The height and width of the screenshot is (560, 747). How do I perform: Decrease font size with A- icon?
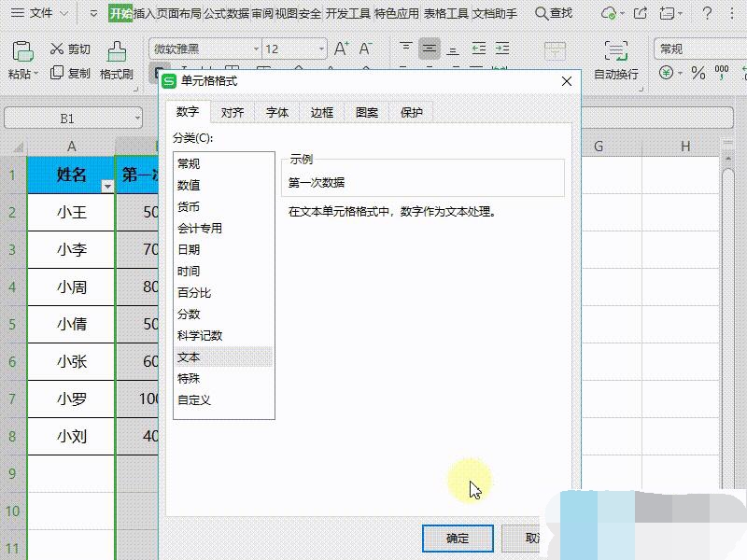coord(366,49)
